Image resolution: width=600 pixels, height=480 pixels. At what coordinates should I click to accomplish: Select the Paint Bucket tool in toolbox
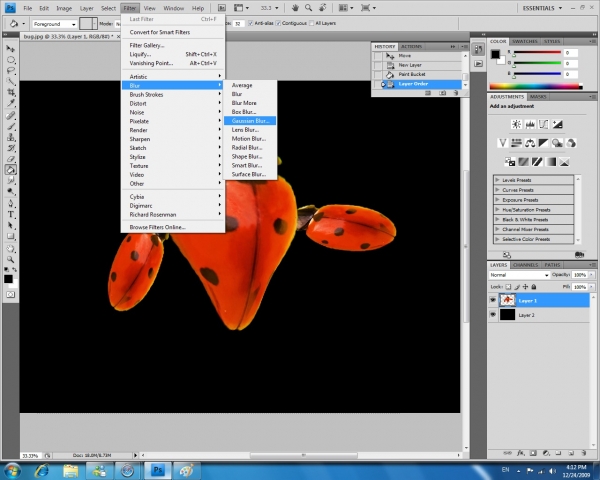point(11,170)
